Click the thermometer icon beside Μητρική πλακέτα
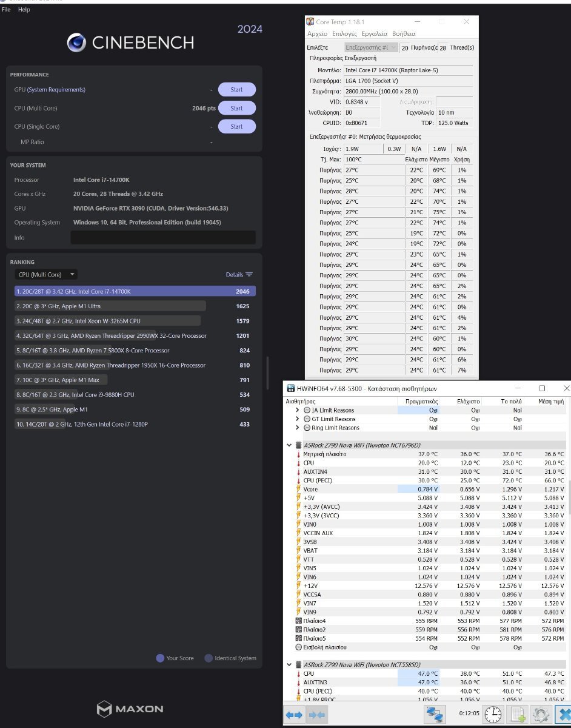571x728 pixels. [298, 454]
